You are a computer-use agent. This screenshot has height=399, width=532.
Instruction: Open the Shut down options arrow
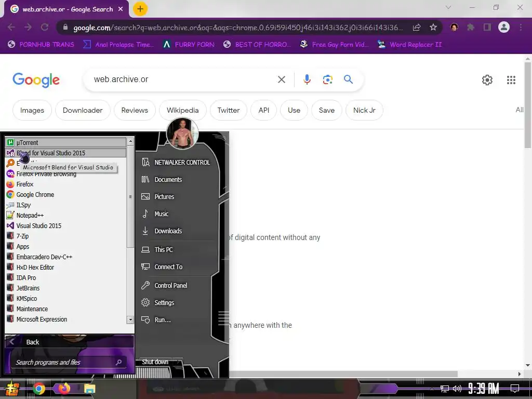[178, 362]
